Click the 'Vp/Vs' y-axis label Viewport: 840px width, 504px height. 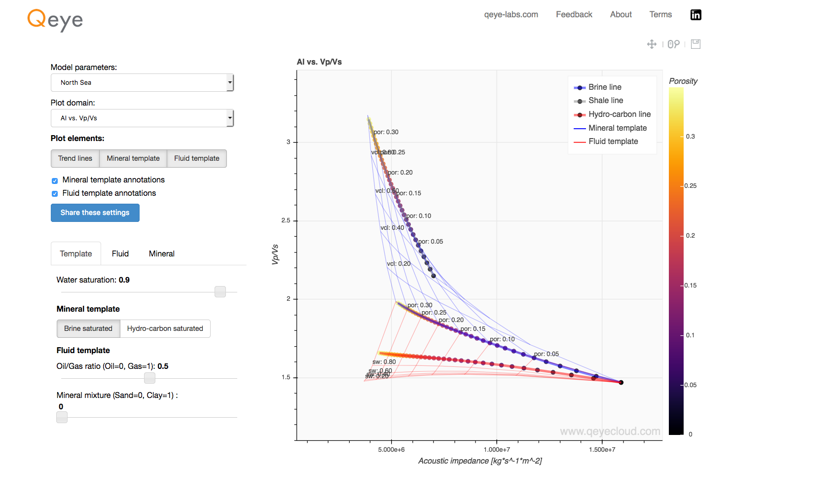click(x=275, y=254)
